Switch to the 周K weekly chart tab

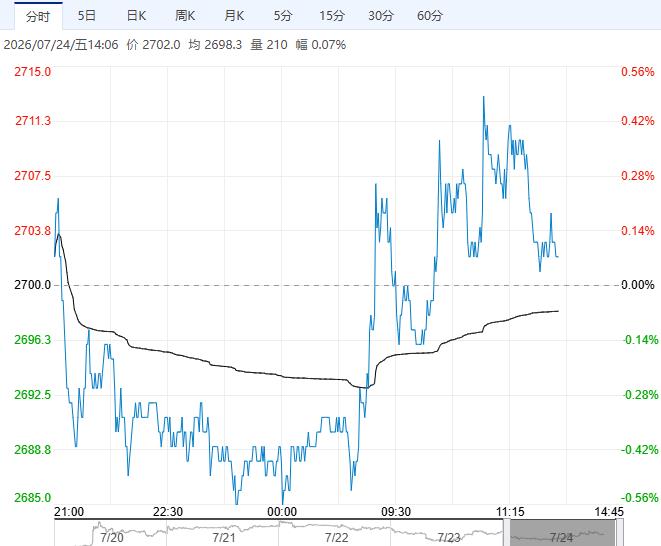coord(185,16)
